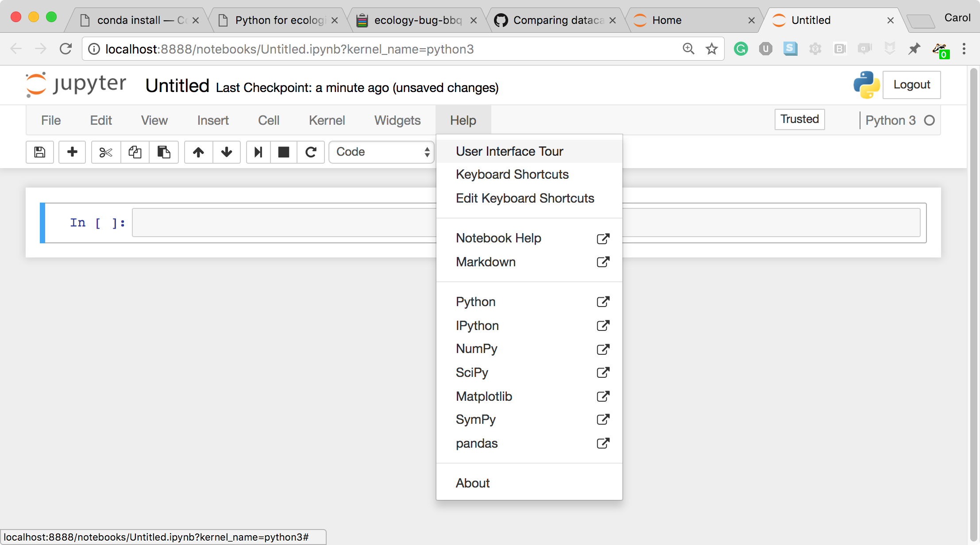Click the move cell up icon
This screenshot has height=545, width=980.
coord(197,151)
